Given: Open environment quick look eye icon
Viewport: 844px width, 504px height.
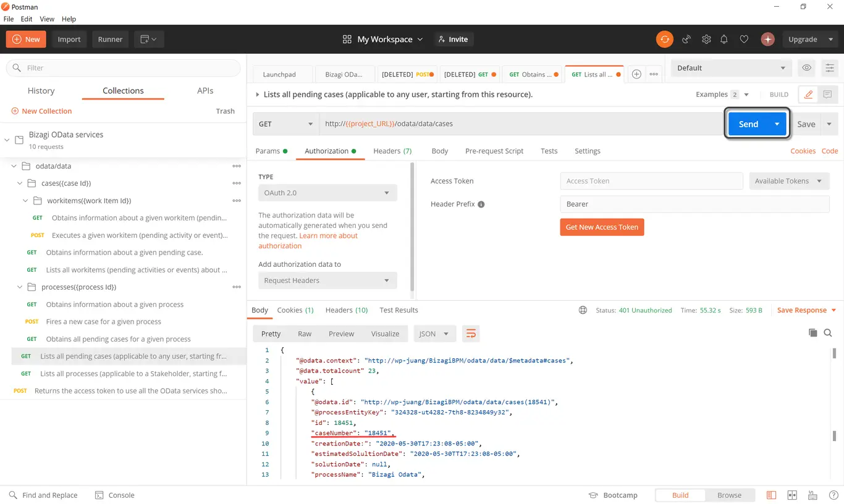Looking at the screenshot, I should click(x=806, y=68).
